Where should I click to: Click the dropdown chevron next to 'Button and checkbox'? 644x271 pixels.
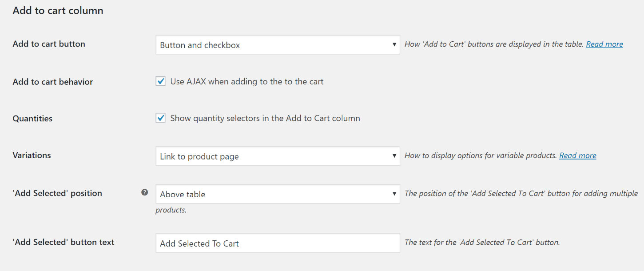pos(394,44)
